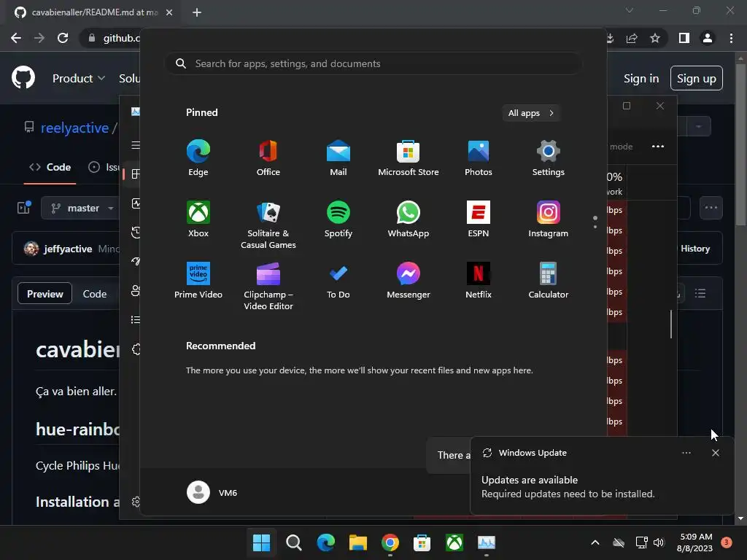Viewport: 747px width, 560px height.
Task: Reload the Chrome page
Action: tap(63, 38)
